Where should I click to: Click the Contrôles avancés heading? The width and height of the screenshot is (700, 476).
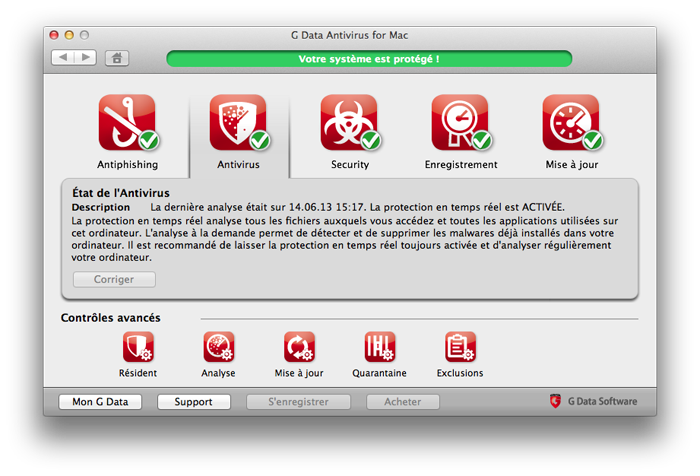tap(111, 318)
